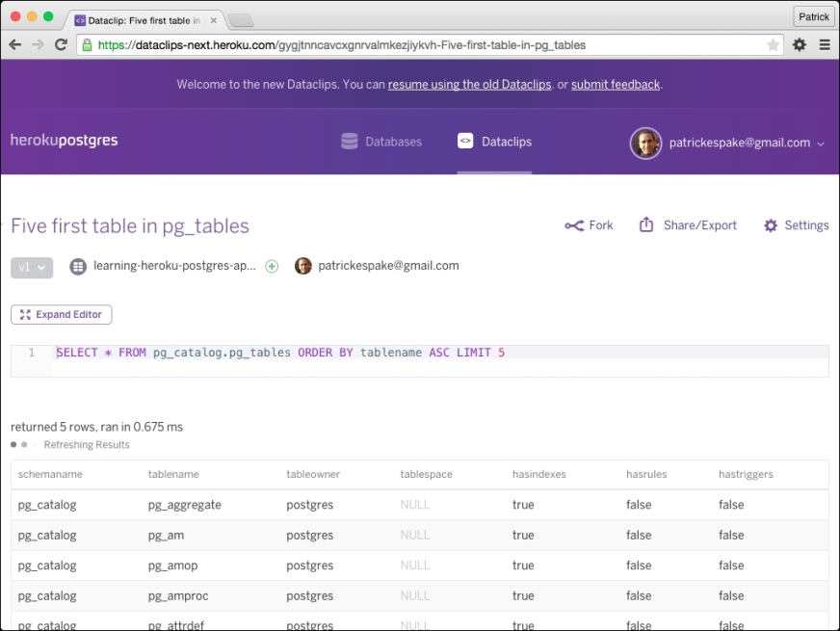Click pg_catalog schema in the pg_aggregate row
Image resolution: width=840 pixels, height=631 pixels.
point(47,505)
